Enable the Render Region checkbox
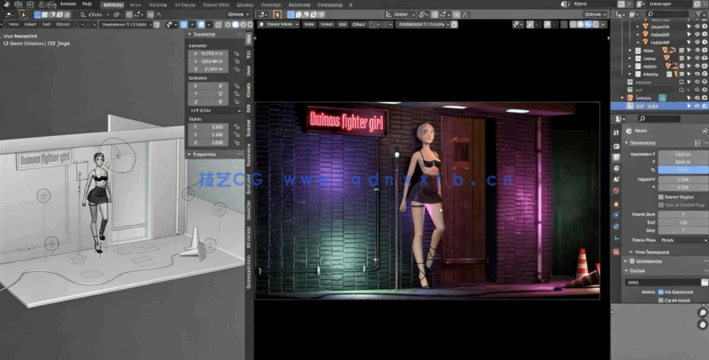The image size is (709, 360). point(661,197)
